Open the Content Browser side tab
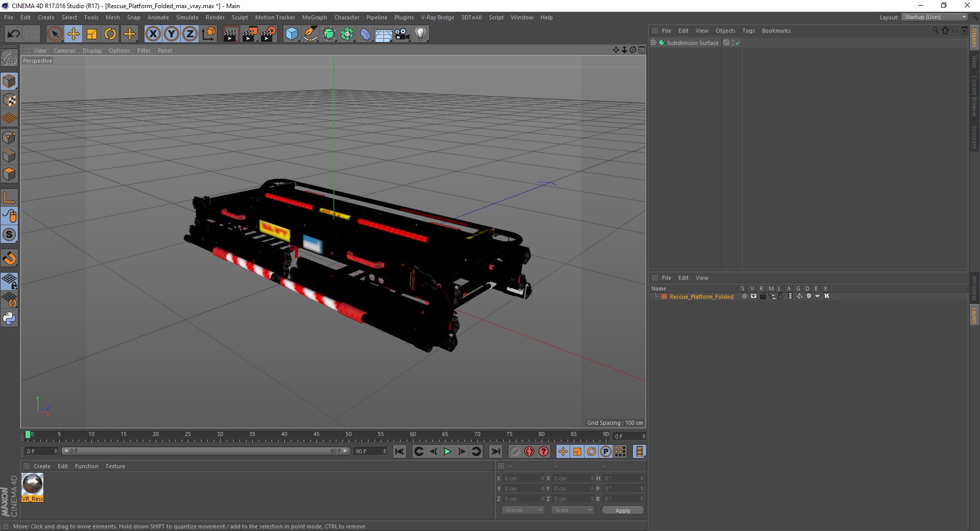980x531 pixels. pos(974,96)
